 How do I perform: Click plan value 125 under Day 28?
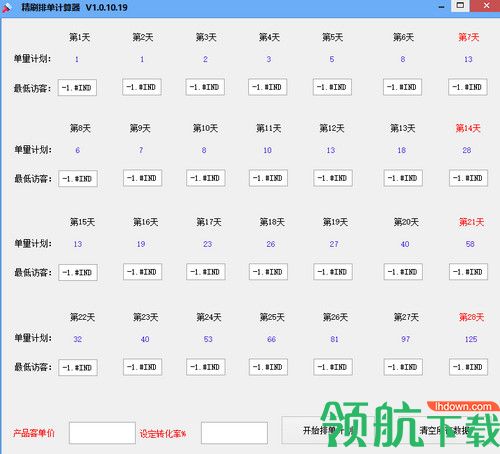coord(471,339)
